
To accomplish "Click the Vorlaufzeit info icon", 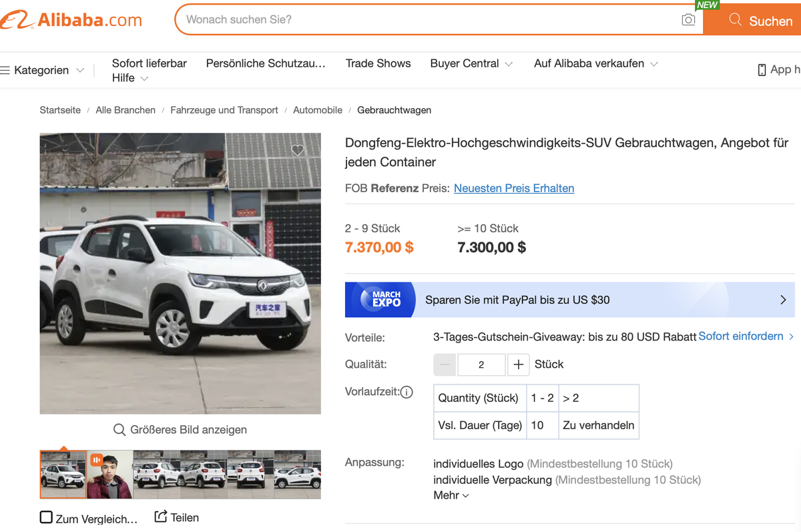I will pos(407,392).
